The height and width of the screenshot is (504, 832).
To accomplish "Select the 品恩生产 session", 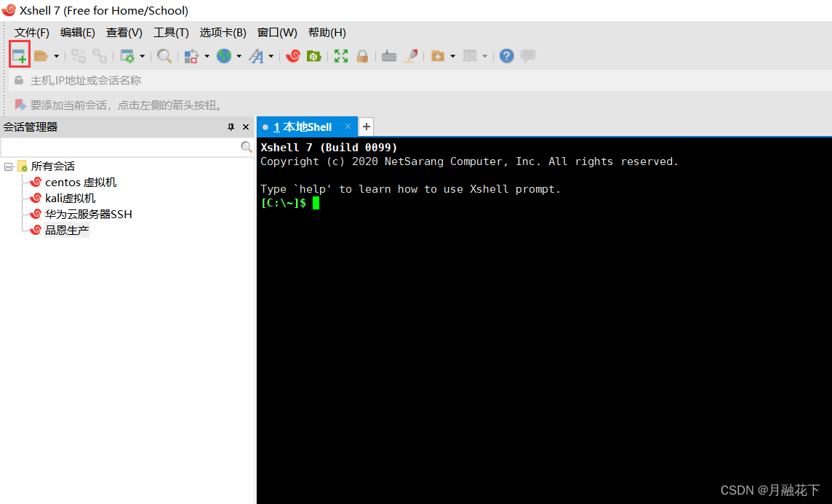I will 67,230.
